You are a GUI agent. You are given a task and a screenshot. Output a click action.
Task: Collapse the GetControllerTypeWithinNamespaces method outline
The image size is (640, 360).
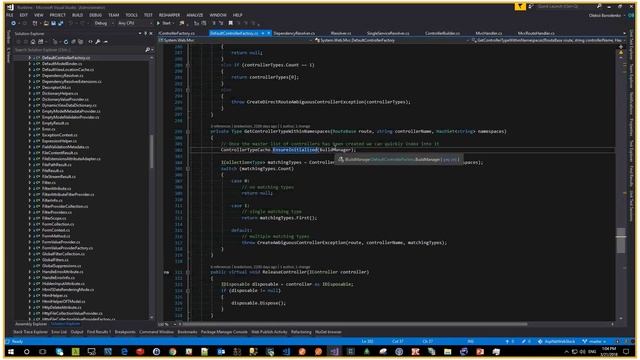pos(188,131)
